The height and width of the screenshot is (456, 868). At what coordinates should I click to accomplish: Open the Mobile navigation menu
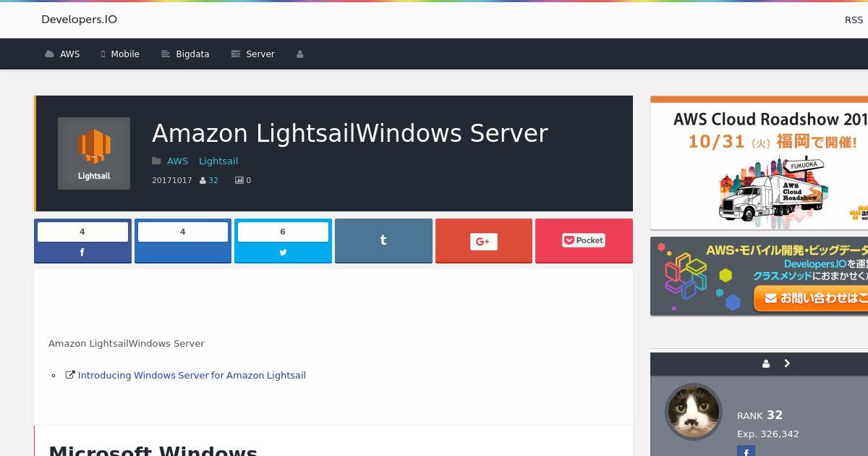(x=120, y=54)
